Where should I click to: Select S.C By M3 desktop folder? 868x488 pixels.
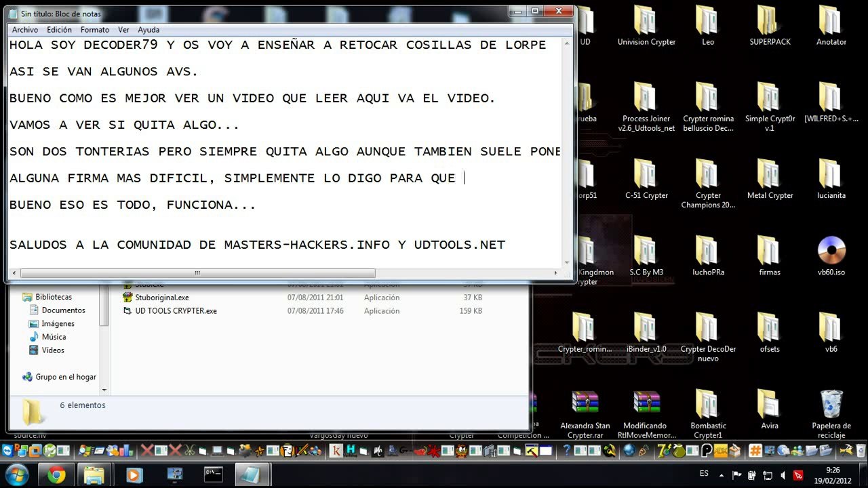click(x=646, y=256)
